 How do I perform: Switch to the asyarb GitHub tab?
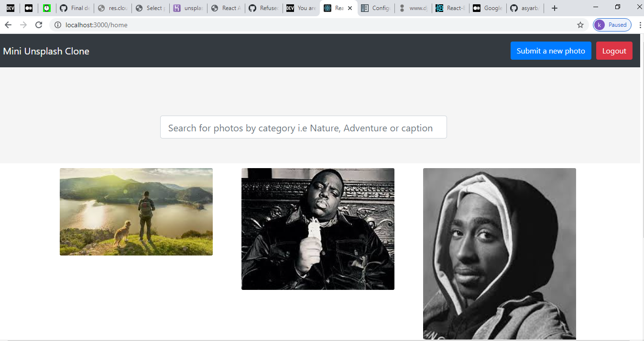[525, 8]
